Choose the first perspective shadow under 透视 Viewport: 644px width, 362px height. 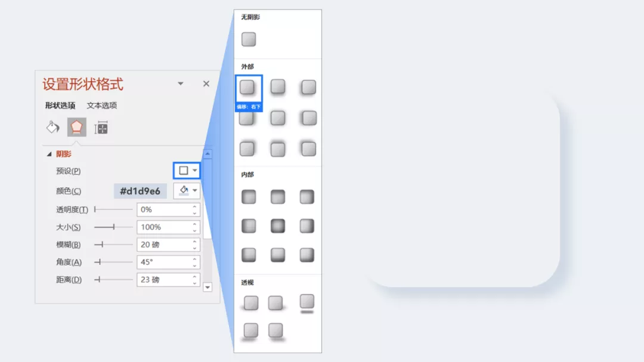point(250,303)
